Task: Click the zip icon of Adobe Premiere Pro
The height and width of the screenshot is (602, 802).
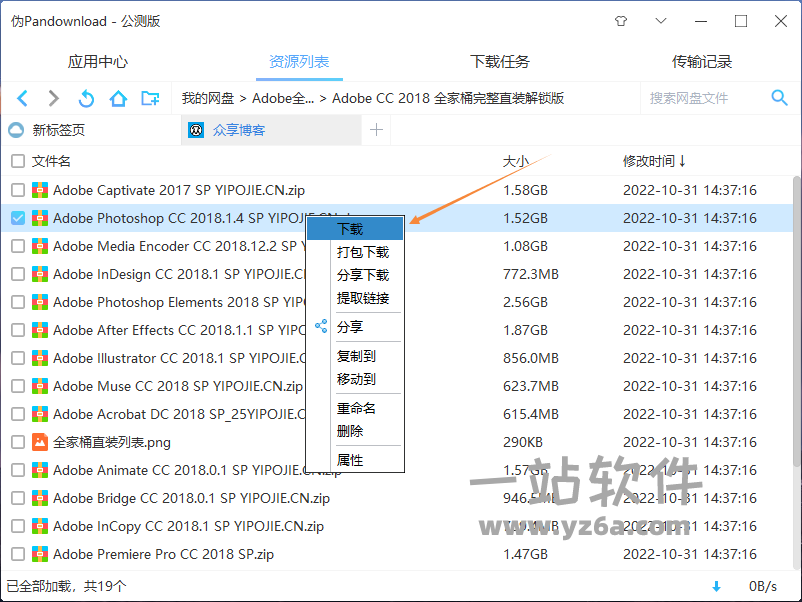Action: click(40, 554)
